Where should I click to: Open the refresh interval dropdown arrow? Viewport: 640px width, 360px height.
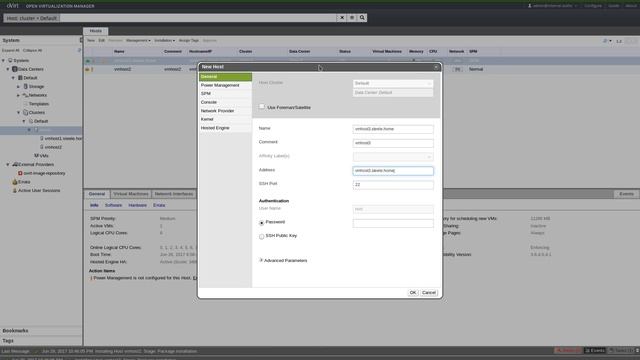click(611, 41)
